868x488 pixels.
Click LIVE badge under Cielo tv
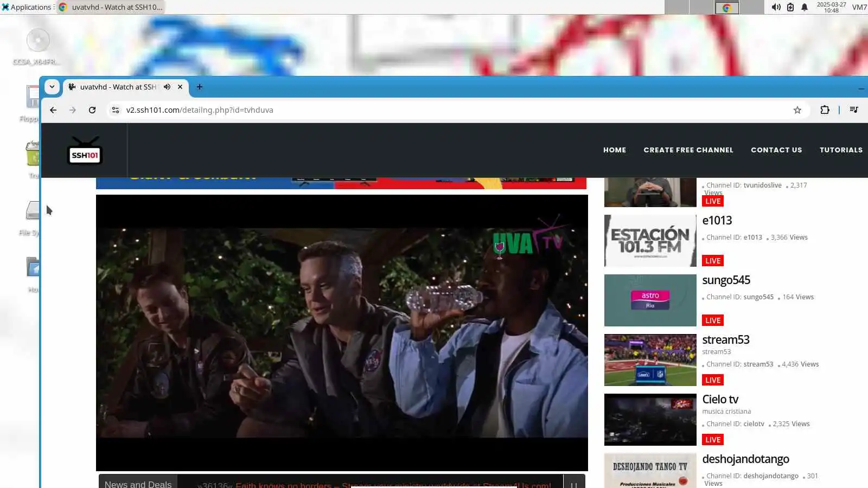tap(713, 440)
